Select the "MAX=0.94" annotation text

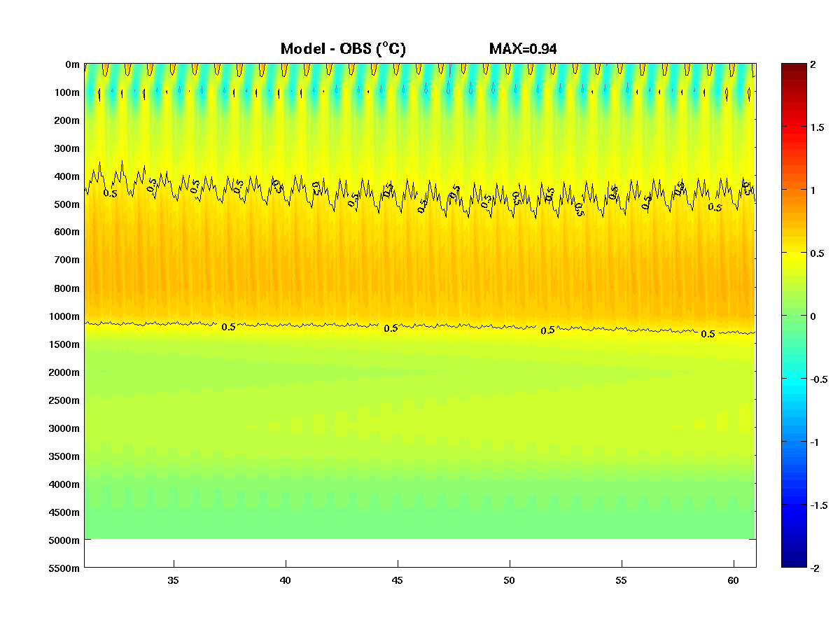tap(523, 49)
